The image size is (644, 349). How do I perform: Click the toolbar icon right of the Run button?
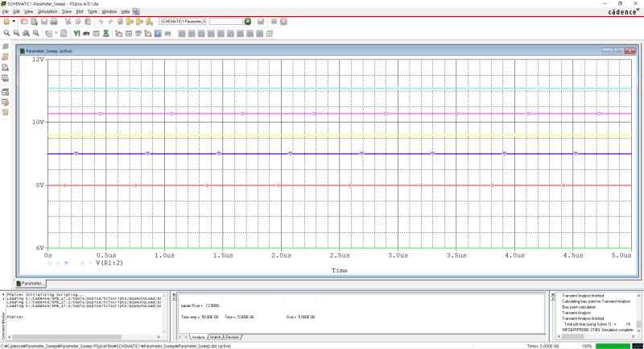(261, 22)
